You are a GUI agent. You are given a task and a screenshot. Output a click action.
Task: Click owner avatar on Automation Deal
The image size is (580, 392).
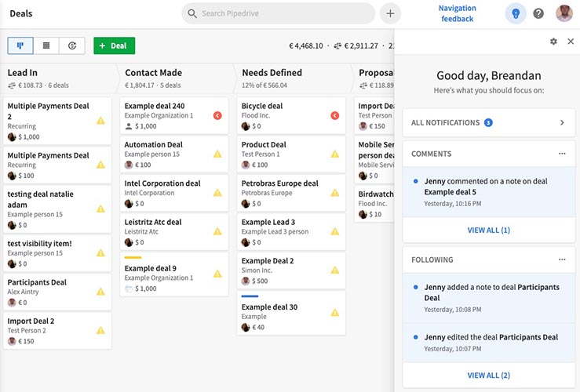point(129,165)
